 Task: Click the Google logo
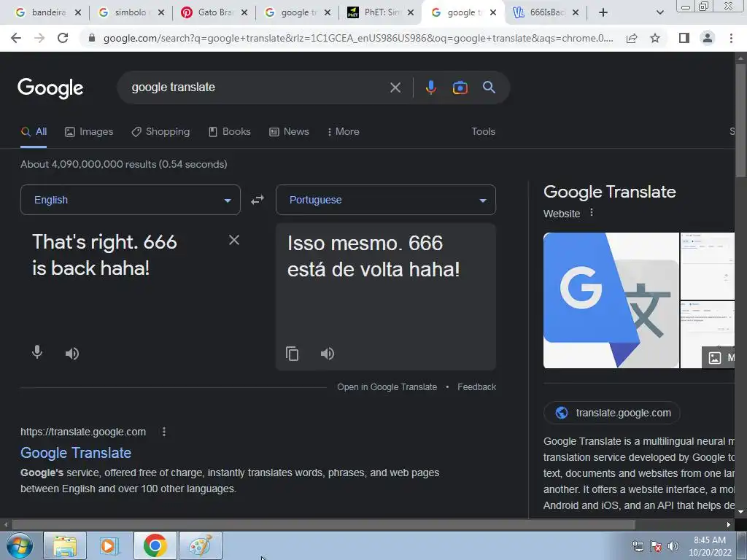(50, 88)
